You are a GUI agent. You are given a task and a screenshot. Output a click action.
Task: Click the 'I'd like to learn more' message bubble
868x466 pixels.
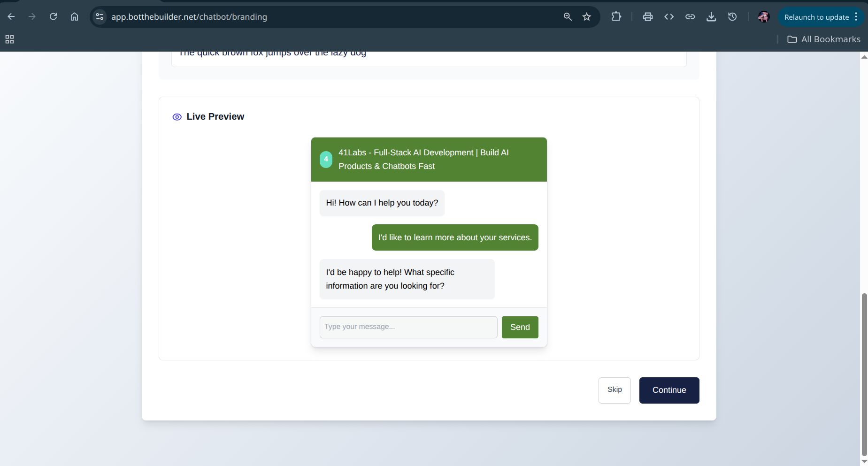(x=455, y=237)
